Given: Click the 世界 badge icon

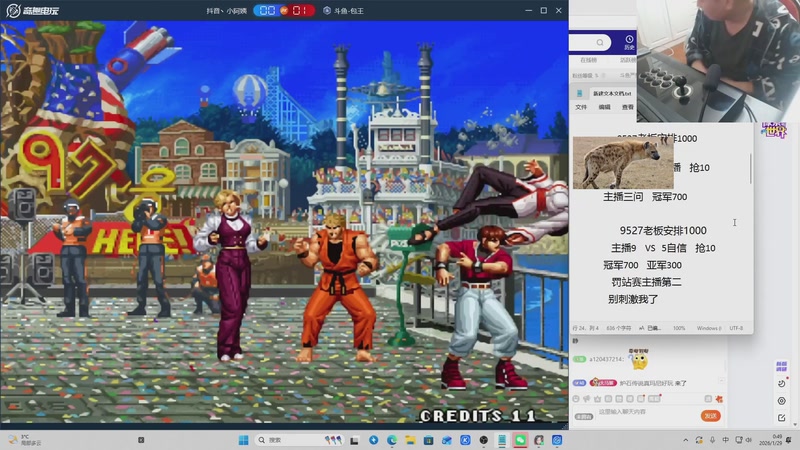Looking at the screenshot, I should 774,130.
